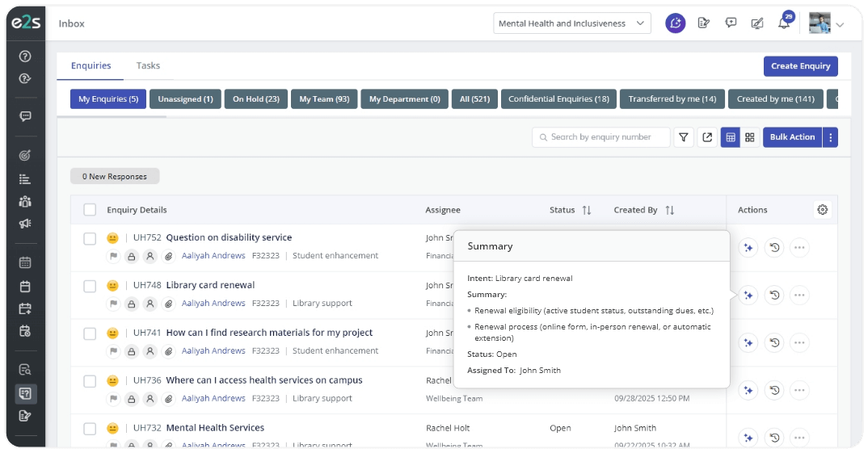Sort by Created By column arrows
The image size is (868, 453).
pos(670,210)
